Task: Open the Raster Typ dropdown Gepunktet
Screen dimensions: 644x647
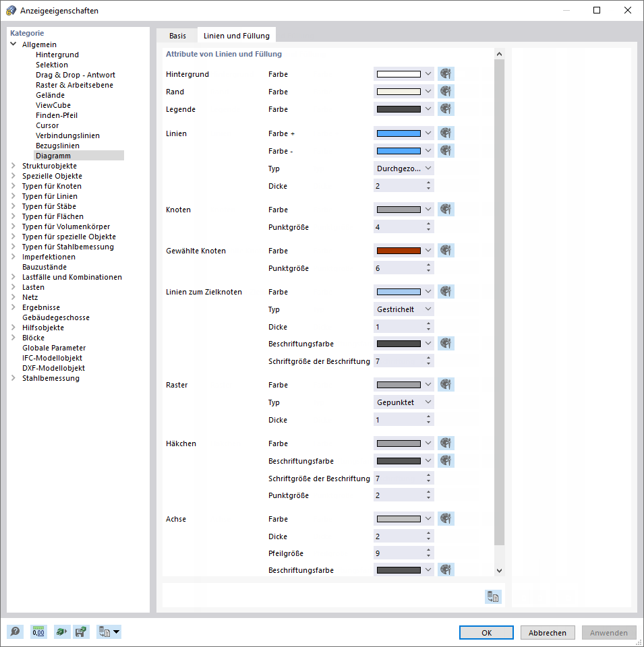Action: point(403,402)
